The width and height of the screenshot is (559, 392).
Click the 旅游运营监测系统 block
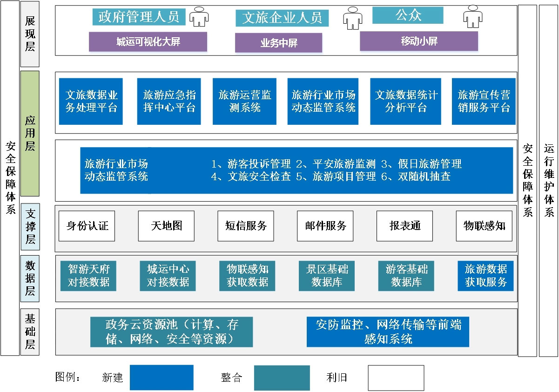(x=244, y=101)
